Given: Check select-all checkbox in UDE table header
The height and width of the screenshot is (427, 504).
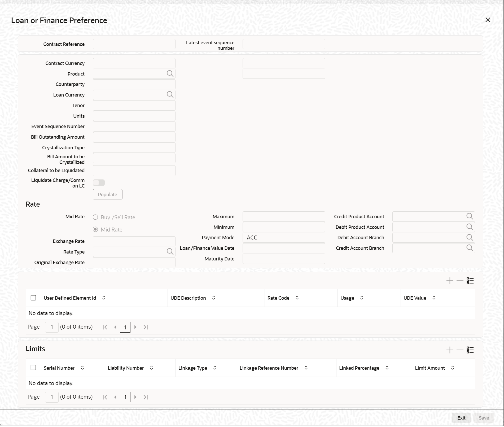Looking at the screenshot, I should [33, 298].
